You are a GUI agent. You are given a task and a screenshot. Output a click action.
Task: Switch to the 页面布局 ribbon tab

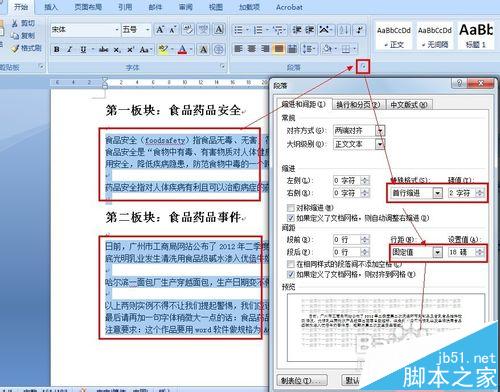88,7
